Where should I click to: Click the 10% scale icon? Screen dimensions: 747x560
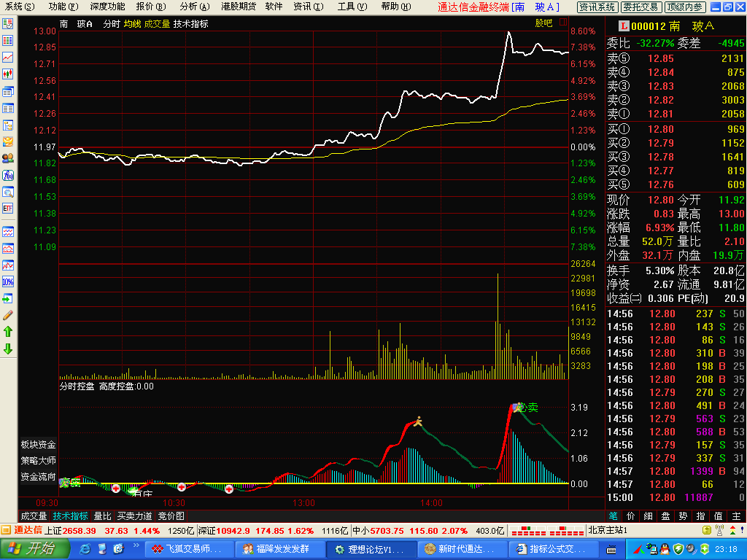click(x=7, y=281)
